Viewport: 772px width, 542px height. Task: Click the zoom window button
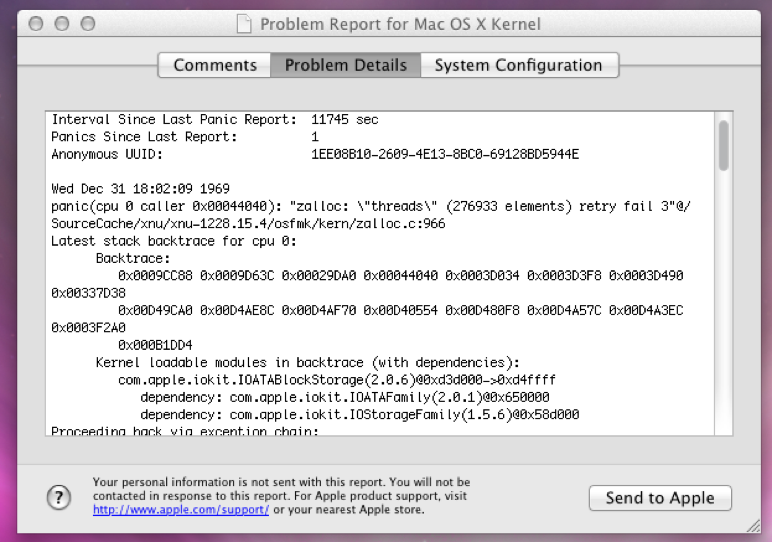point(88,24)
